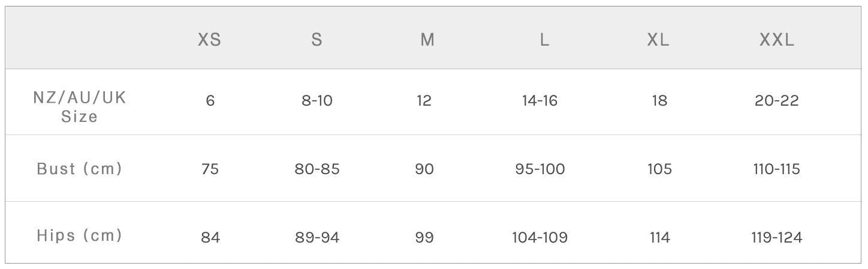This screenshot has height=269, width=868.
Task: Click the 104-109 hips value
Action: [540, 238]
